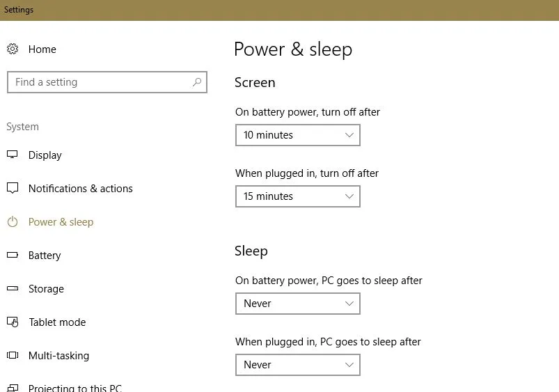Click the Power & sleep power icon
The width and height of the screenshot is (559, 392).
click(13, 221)
